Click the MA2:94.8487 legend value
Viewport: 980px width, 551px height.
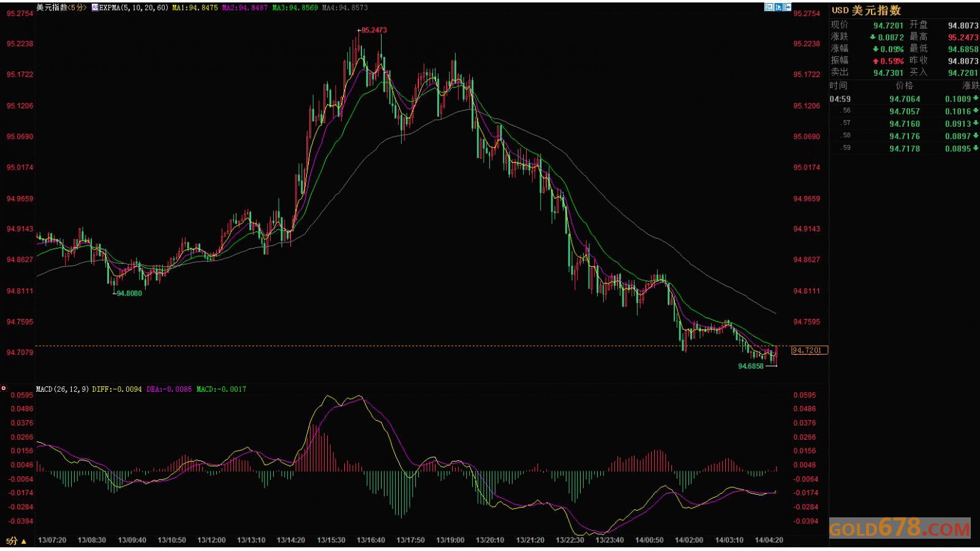click(244, 8)
